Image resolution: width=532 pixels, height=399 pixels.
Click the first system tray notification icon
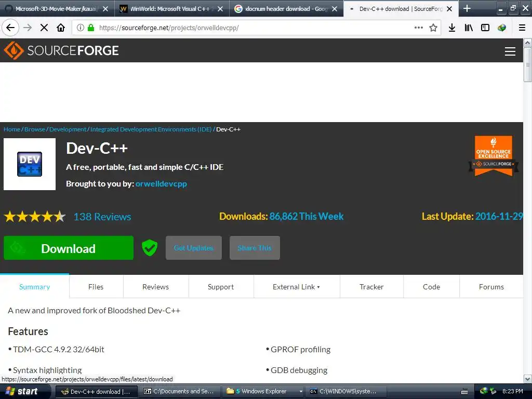coord(484,391)
